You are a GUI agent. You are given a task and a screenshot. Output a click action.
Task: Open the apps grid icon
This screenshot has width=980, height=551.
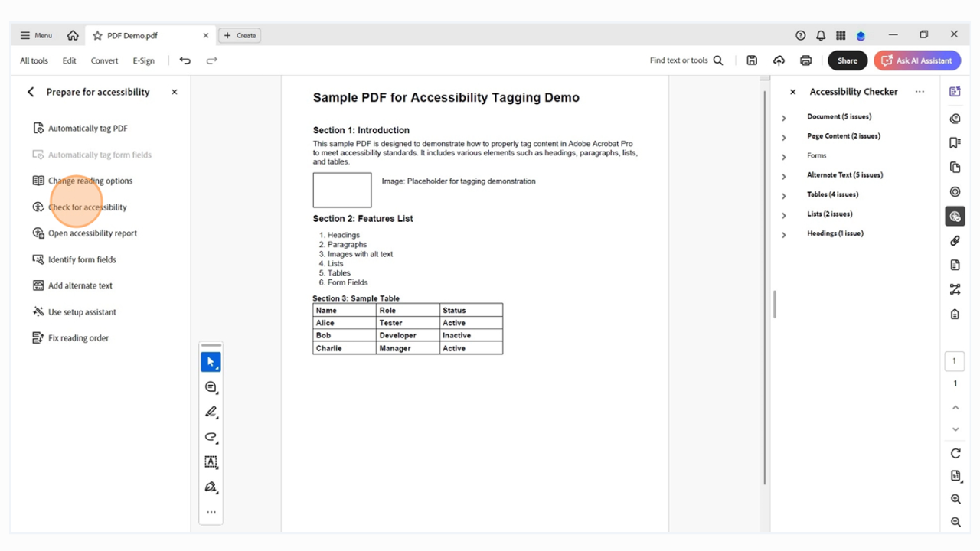[841, 35]
